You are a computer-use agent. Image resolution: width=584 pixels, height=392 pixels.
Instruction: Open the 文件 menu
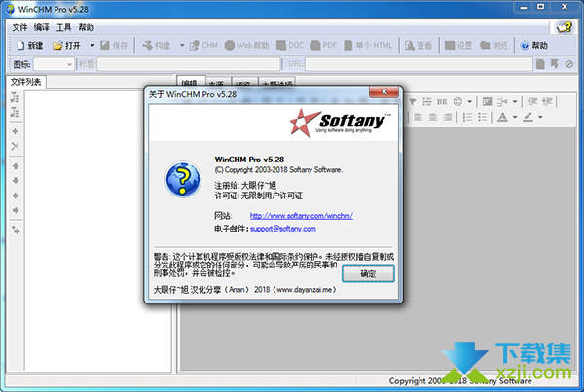click(19, 27)
